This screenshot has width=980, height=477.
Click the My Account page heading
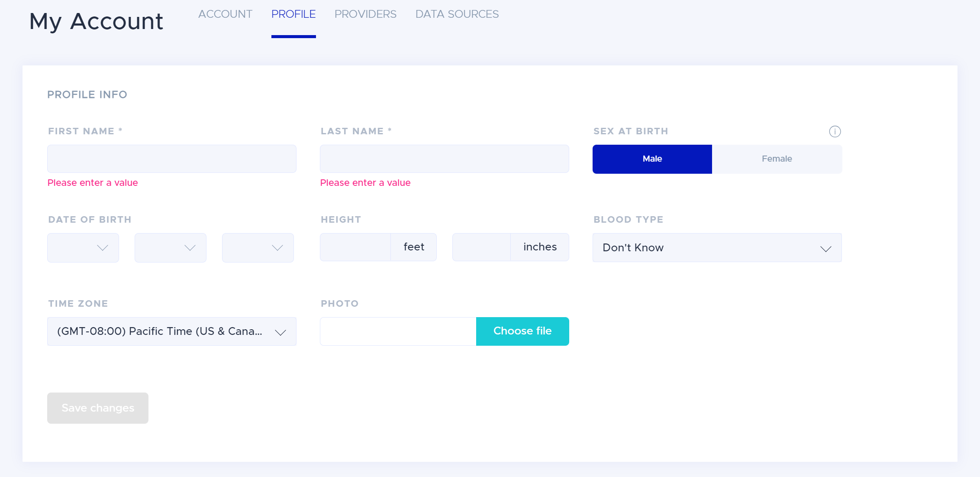[96, 21]
